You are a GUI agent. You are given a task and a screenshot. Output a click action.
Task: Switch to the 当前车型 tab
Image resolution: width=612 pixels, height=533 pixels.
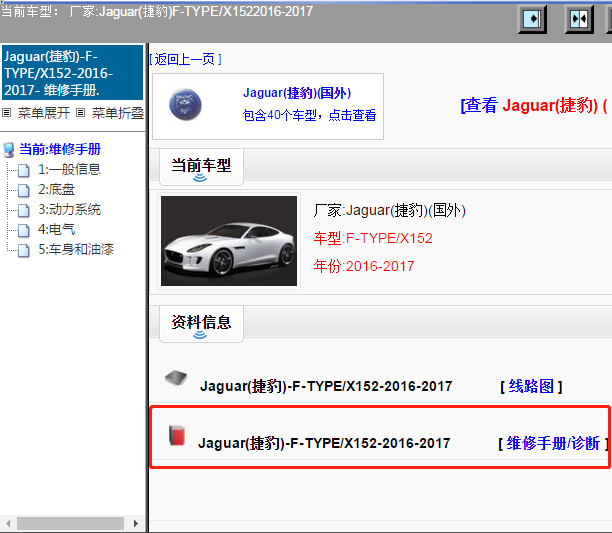tap(201, 167)
